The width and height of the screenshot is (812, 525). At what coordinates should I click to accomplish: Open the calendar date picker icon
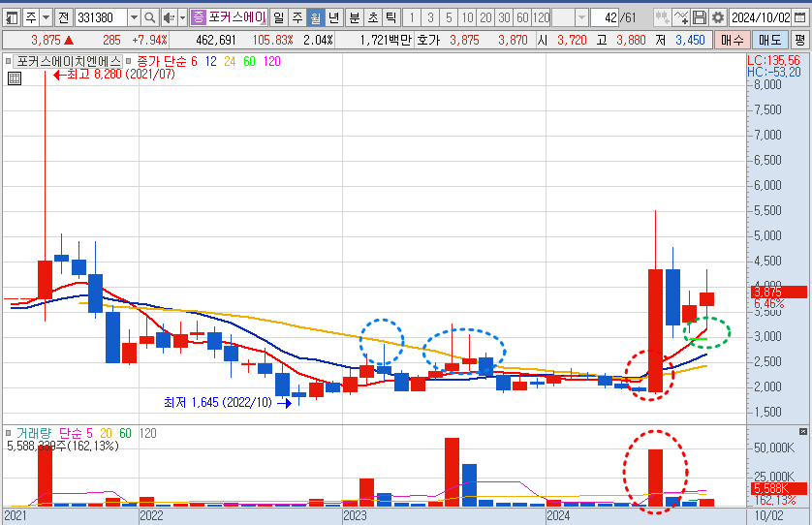[800, 18]
